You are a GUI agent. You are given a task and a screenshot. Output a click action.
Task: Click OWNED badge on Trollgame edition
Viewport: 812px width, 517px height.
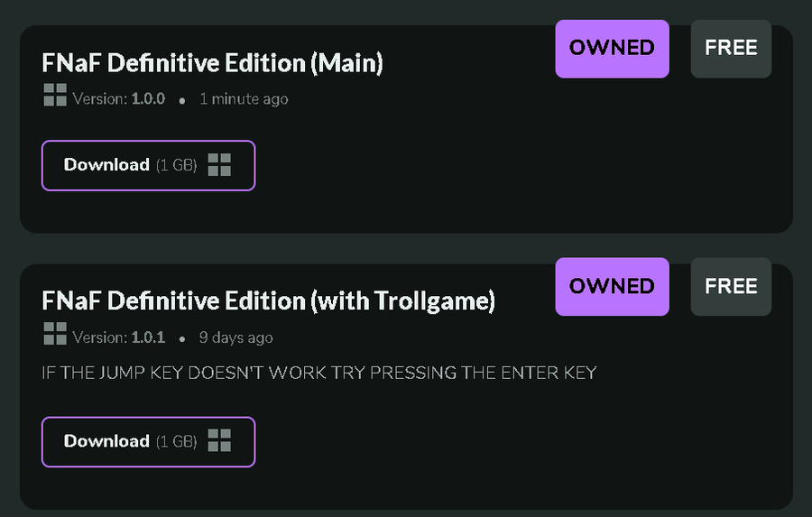click(x=612, y=287)
